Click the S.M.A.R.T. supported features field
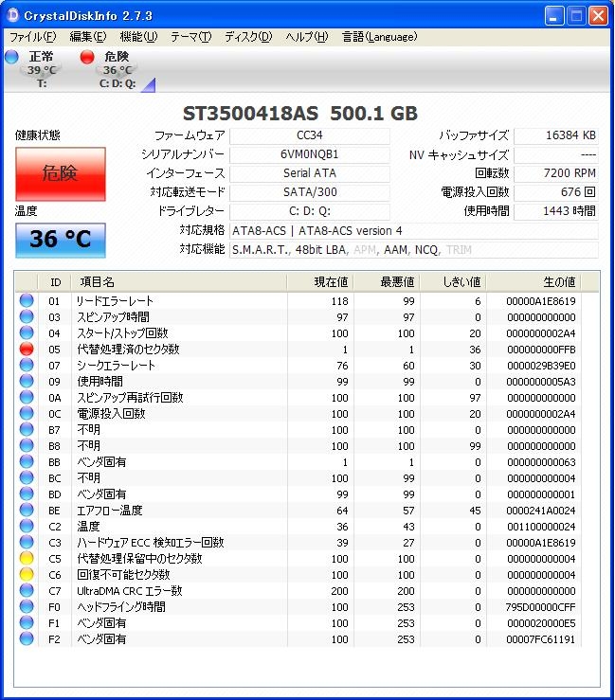The image size is (615, 700). pyautogui.click(x=413, y=250)
